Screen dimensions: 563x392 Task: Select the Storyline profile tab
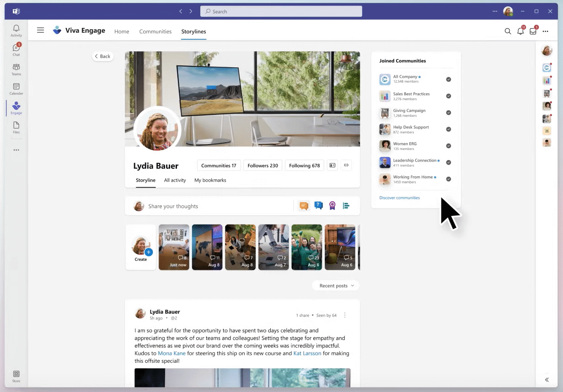pyautogui.click(x=145, y=180)
